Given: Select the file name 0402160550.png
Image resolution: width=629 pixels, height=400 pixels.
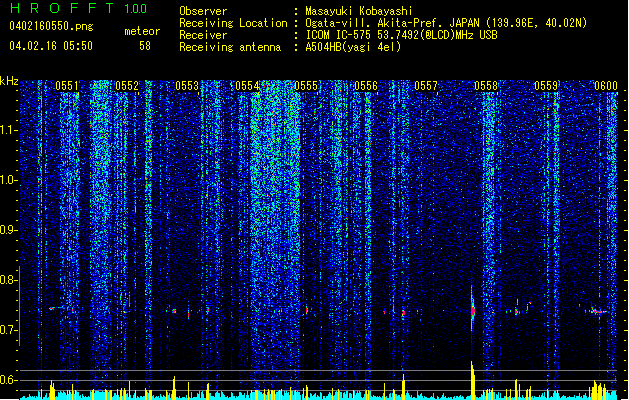Looking at the screenshot, I should pos(51,26).
